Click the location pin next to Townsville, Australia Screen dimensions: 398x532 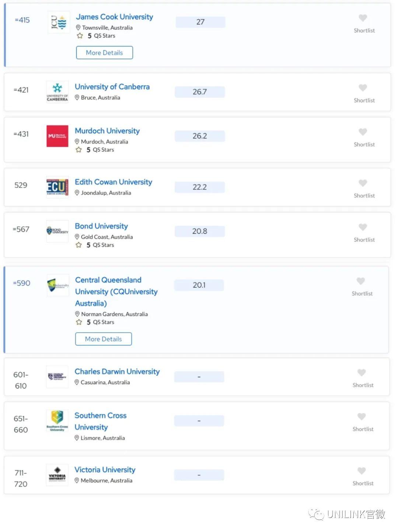coord(78,27)
